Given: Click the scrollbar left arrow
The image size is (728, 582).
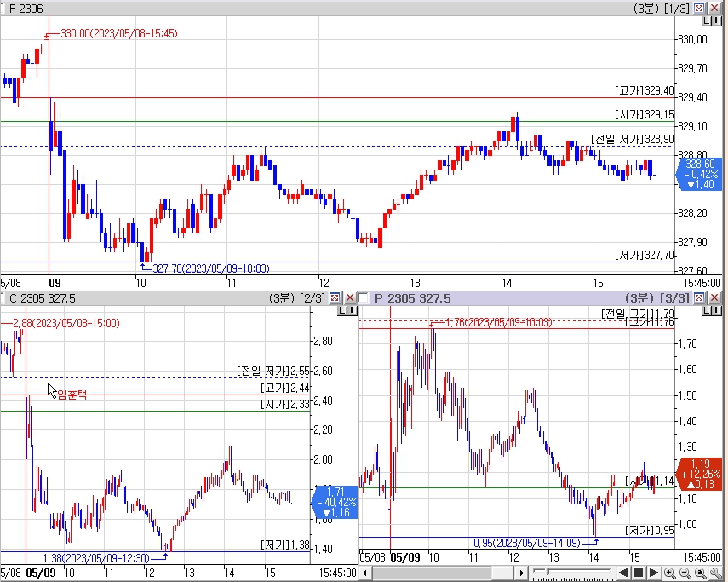Looking at the screenshot, I should 364,573.
